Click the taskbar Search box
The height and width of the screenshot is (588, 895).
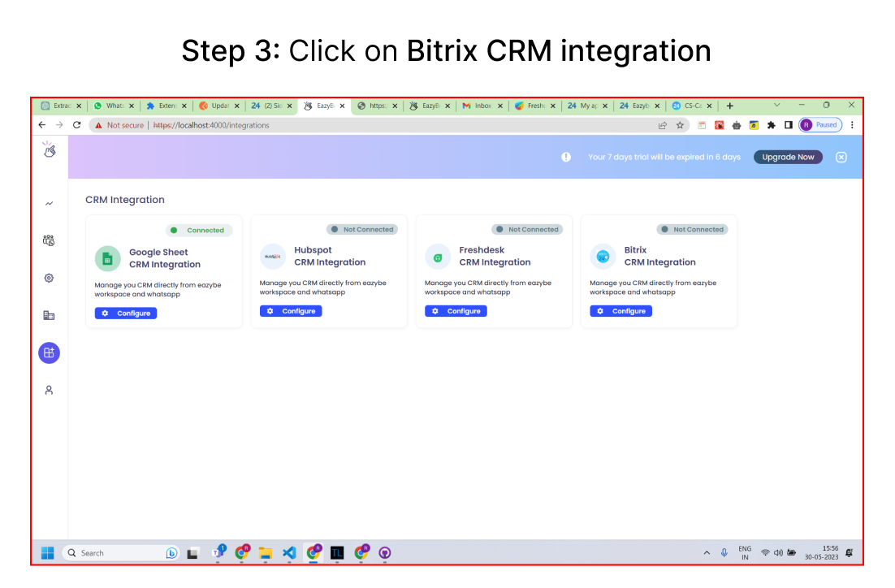pos(121,552)
